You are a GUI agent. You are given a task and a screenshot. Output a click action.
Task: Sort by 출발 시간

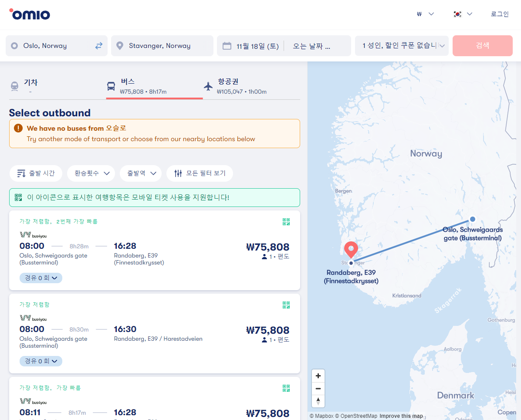pos(36,173)
